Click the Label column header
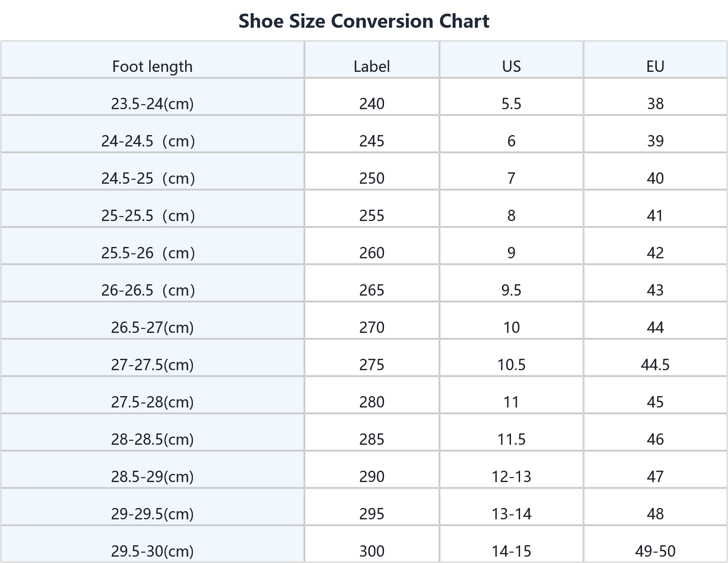The image size is (728, 563). click(372, 66)
